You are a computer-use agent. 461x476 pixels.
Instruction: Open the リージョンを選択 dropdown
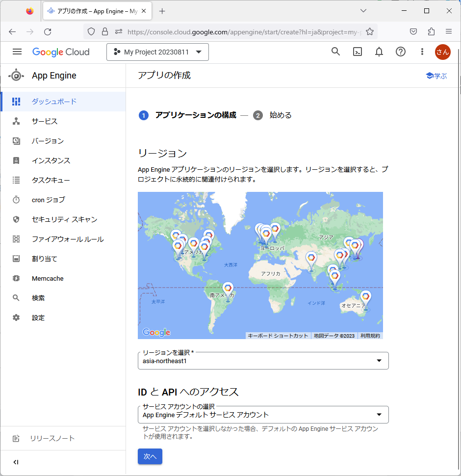point(263,361)
